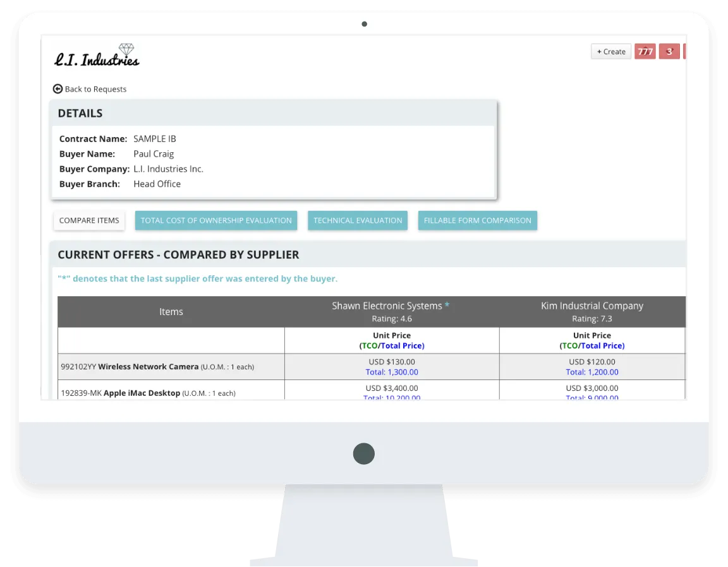
Task: Click the SAMPLE IB contract name
Action: coord(155,139)
